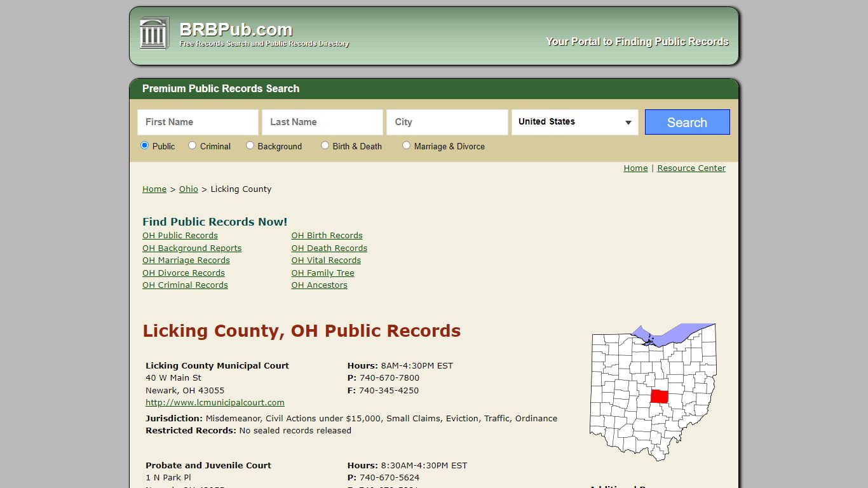This screenshot has height=488, width=868.
Task: Open OH Death Records link
Action: pyautogui.click(x=329, y=248)
